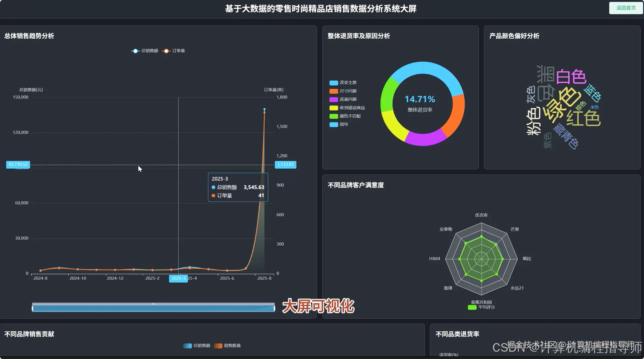Image resolution: width=644 pixels, height=359 pixels.
Task: Toggle 总销售额 in 不同品牌销售贡献 legend
Action: [188, 346]
